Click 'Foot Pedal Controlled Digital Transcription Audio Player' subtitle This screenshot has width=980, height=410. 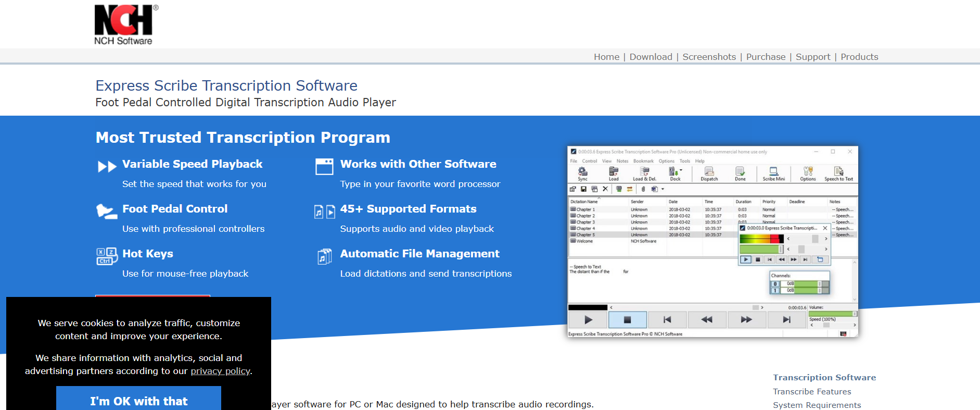[x=246, y=103]
